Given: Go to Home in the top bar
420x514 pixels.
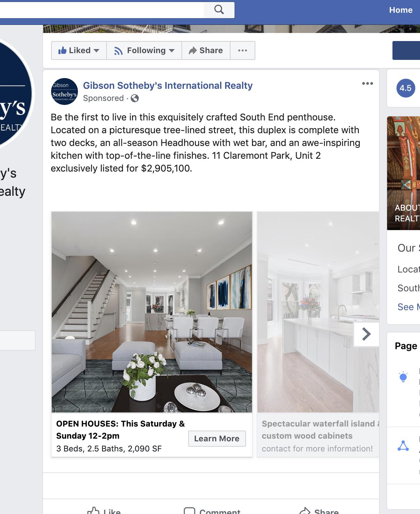Looking at the screenshot, I should click(x=401, y=10).
